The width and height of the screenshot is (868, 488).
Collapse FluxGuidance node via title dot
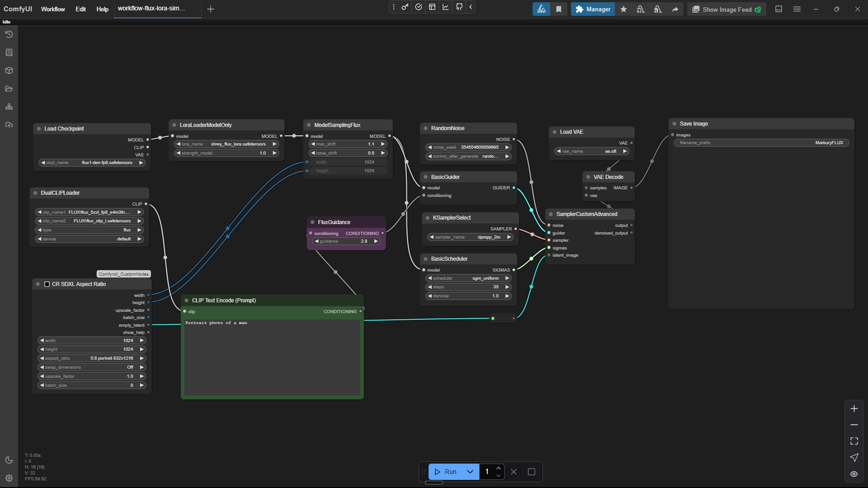pyautogui.click(x=312, y=222)
